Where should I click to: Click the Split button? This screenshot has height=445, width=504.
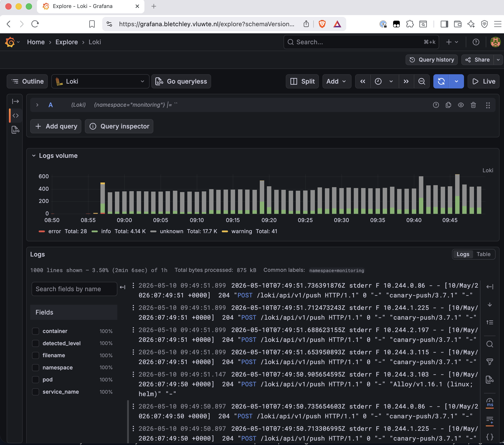click(x=302, y=81)
